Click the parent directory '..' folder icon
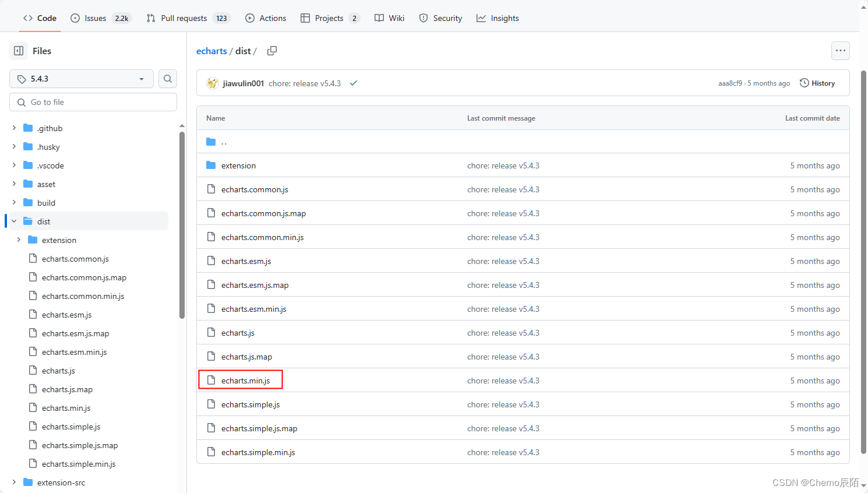 pos(211,141)
